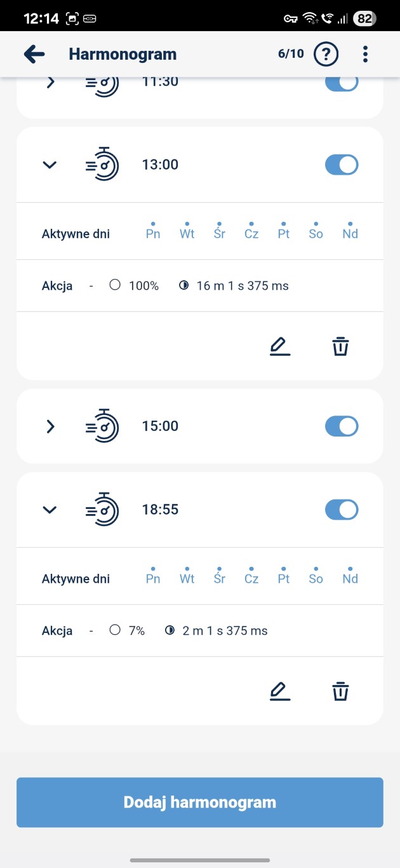The width and height of the screenshot is (400, 868).
Task: Toggle the 11:30 schedule switch
Action: pyautogui.click(x=342, y=84)
